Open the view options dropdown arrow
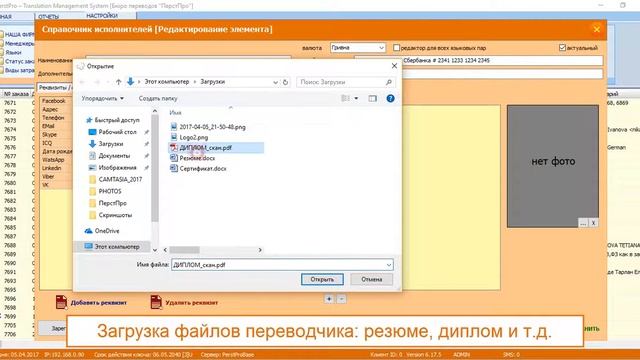Viewport: 640px width, 360px height. point(356,98)
